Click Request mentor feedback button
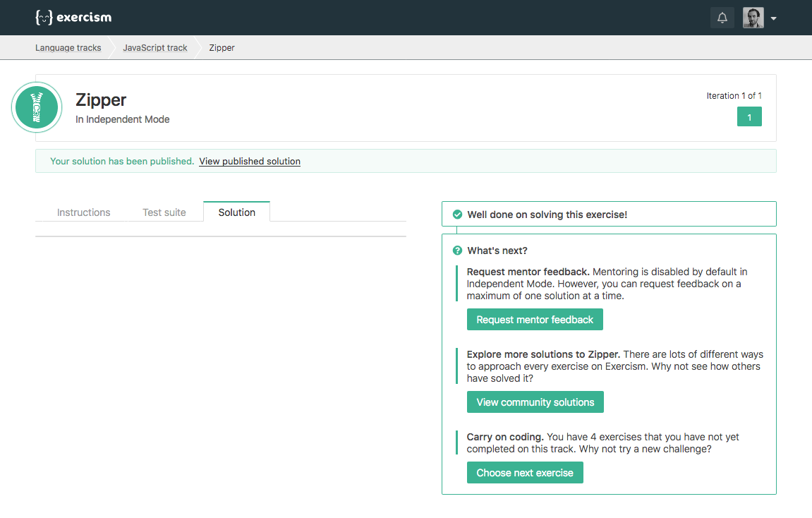 click(535, 319)
